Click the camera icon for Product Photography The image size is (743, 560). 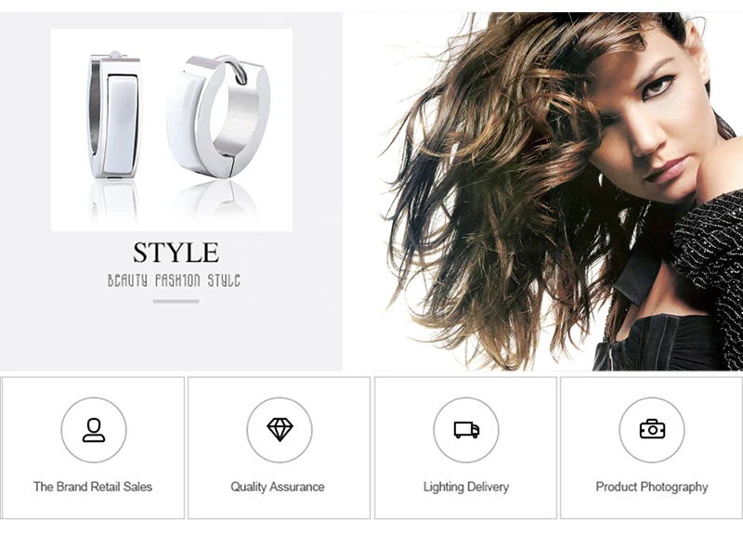[x=652, y=430]
